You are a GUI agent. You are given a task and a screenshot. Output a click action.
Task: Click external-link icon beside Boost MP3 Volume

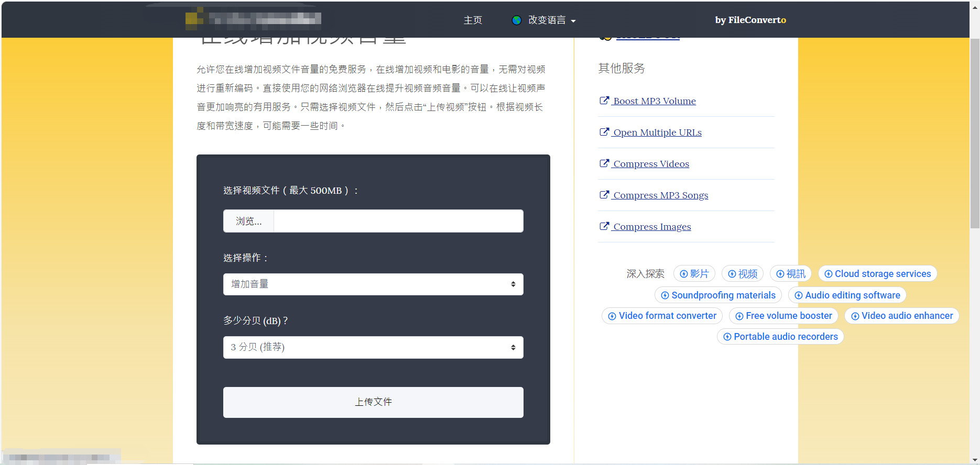click(604, 101)
